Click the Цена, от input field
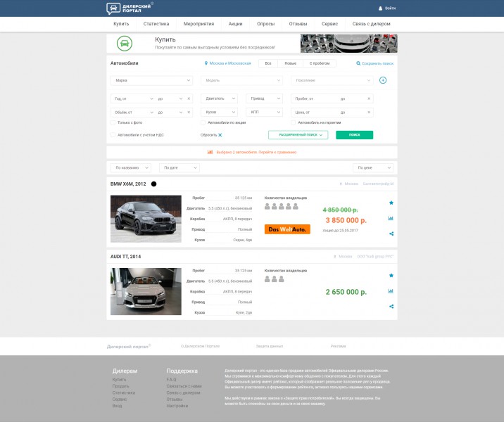 pos(314,113)
